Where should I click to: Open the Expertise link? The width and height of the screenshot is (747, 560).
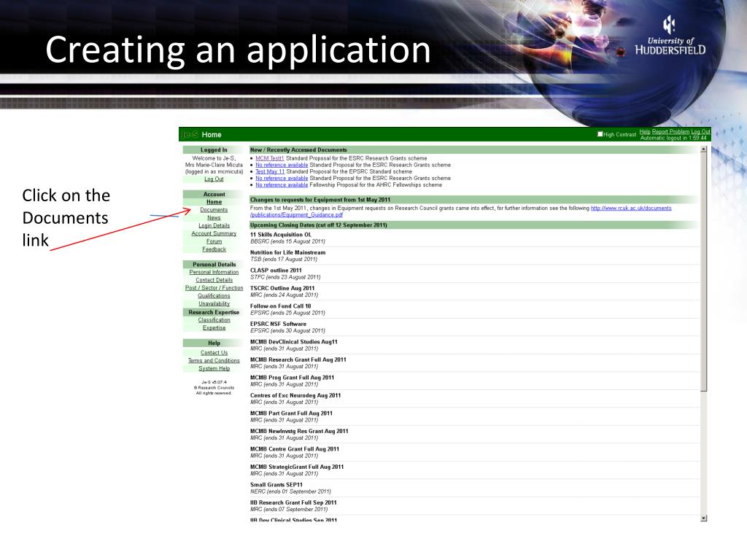click(x=214, y=328)
